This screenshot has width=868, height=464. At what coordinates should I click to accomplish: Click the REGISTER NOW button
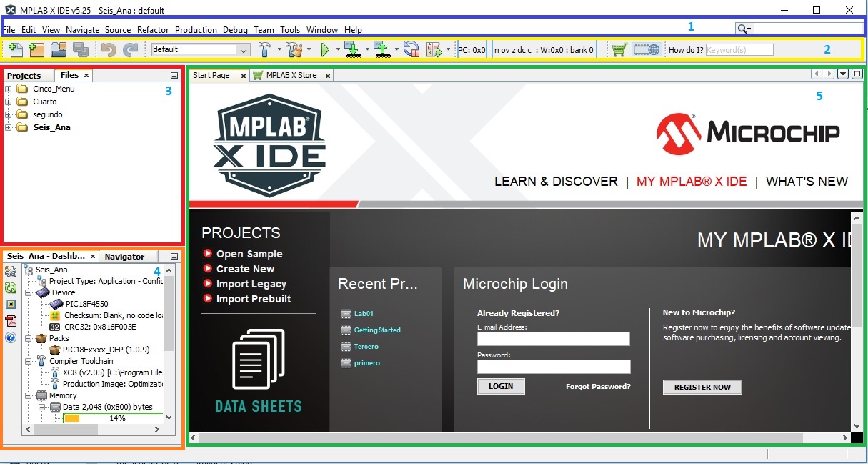click(x=702, y=387)
